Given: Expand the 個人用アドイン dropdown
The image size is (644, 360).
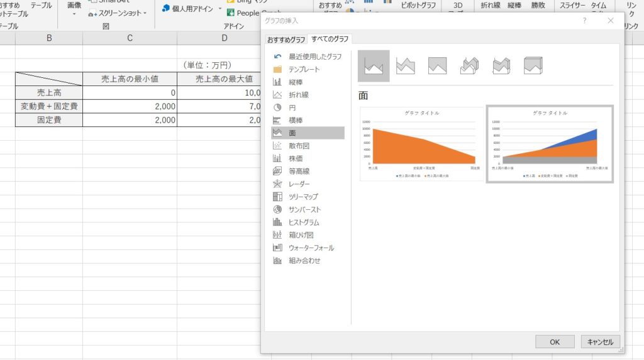Looking at the screenshot, I should click(x=220, y=9).
